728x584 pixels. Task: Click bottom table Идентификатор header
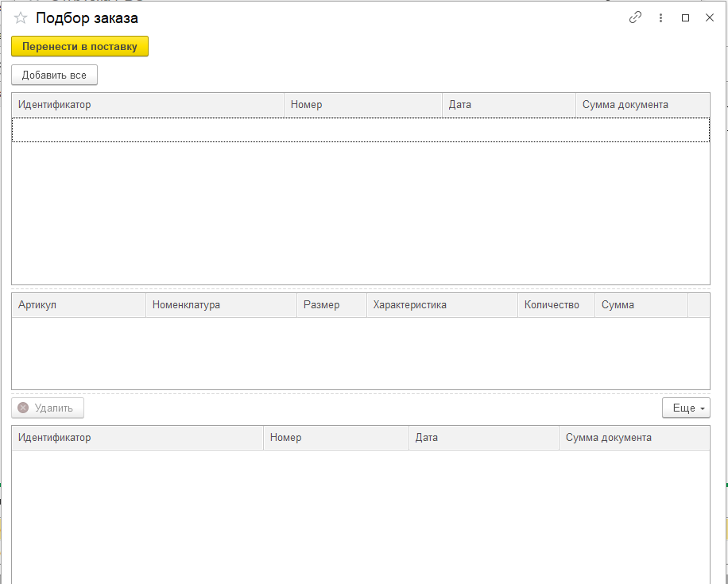(137, 438)
